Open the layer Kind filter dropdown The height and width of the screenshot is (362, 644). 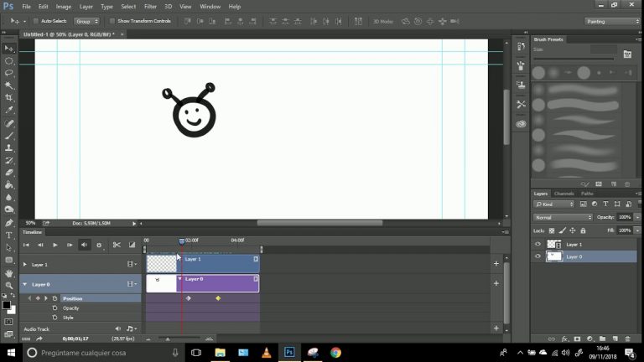click(553, 204)
